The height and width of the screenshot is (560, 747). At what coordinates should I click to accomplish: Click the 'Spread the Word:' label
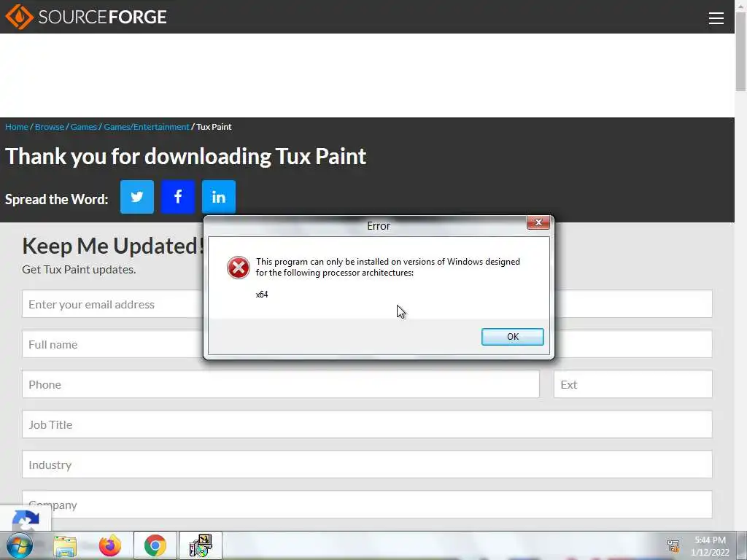click(57, 199)
